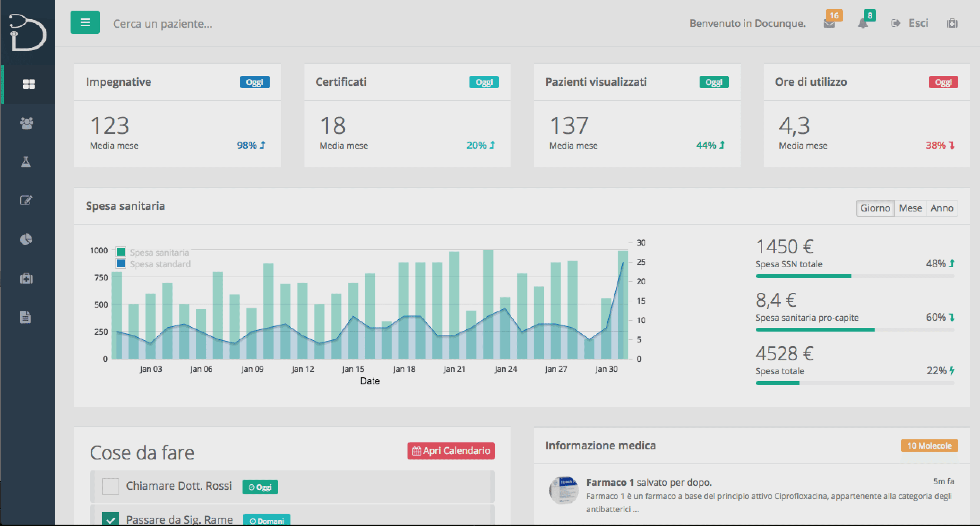Toggle Spesa sanitaria legend color swatch
Image resolution: width=980 pixels, height=526 pixels.
[121, 252]
